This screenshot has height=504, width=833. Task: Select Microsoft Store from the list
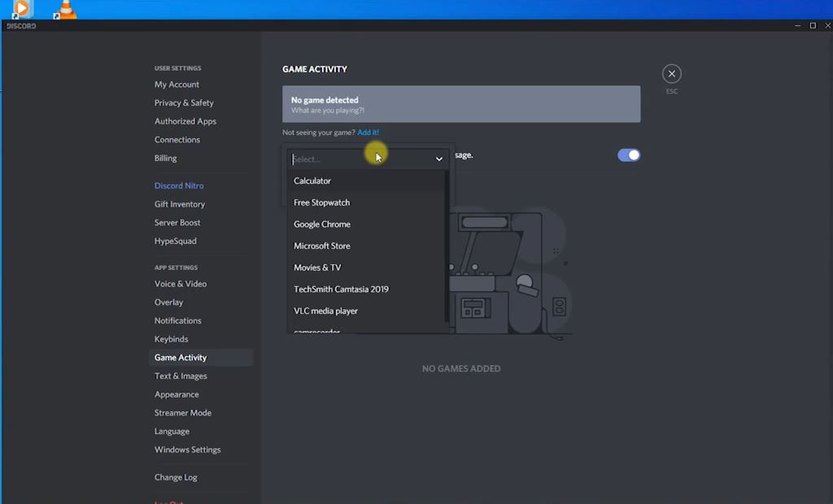tap(367, 245)
